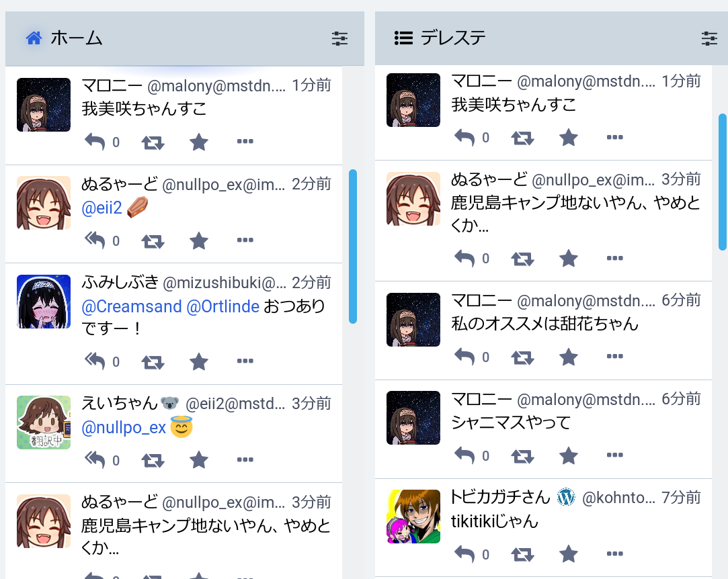Click the Home column scrollbar thumb
The height and width of the screenshot is (579, 728).
coord(353,247)
